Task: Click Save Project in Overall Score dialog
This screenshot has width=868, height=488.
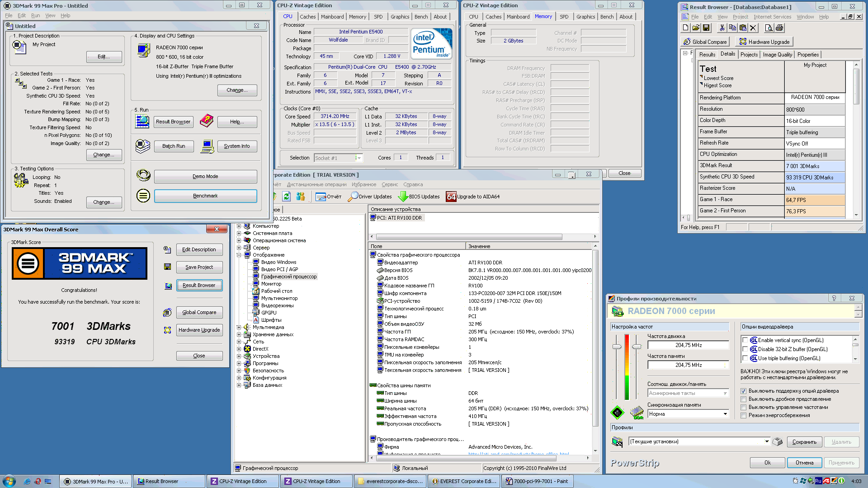Action: (x=199, y=267)
